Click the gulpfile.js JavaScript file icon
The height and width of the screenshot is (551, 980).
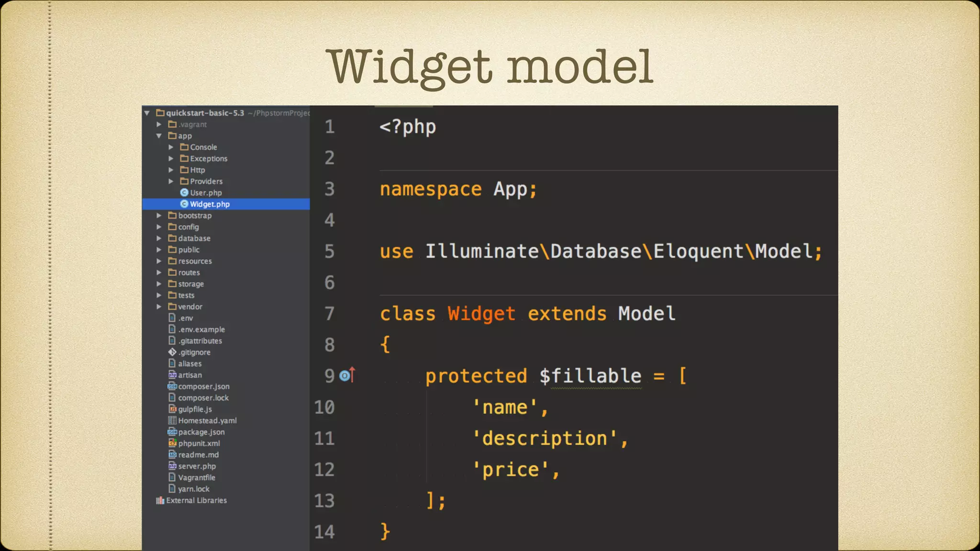pyautogui.click(x=172, y=409)
